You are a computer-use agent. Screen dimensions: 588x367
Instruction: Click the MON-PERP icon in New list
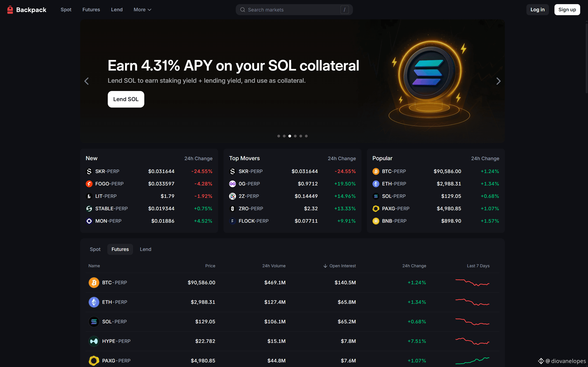click(89, 221)
